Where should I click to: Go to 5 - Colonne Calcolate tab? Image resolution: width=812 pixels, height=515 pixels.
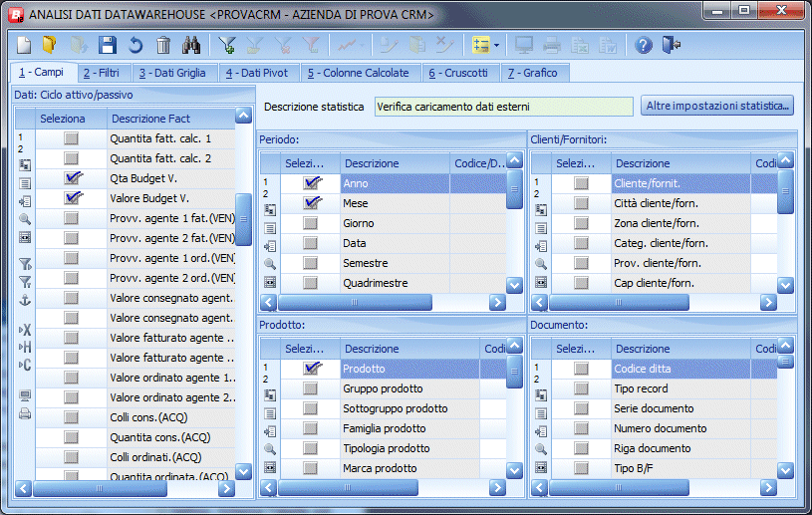click(359, 73)
